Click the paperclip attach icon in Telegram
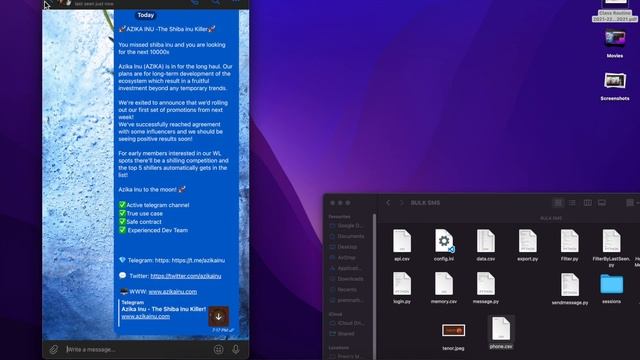 (x=53, y=349)
